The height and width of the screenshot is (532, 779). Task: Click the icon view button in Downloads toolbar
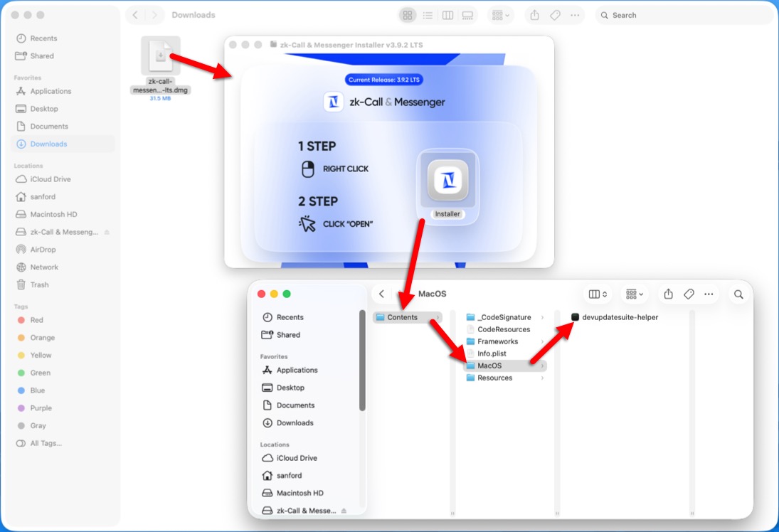408,15
